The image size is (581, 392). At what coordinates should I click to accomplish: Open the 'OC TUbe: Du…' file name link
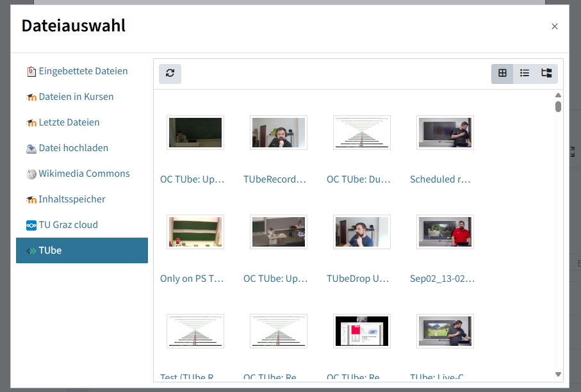(x=358, y=179)
